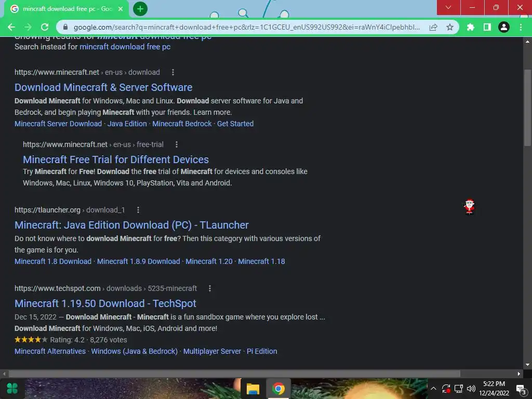Show hidden system tray icons
Screen dimensions: 532x399
coord(433,389)
